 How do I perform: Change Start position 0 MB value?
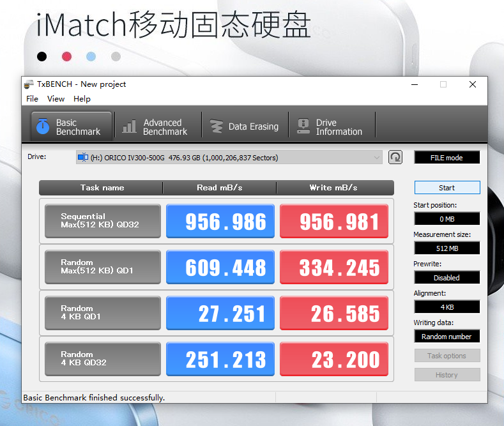(x=447, y=219)
